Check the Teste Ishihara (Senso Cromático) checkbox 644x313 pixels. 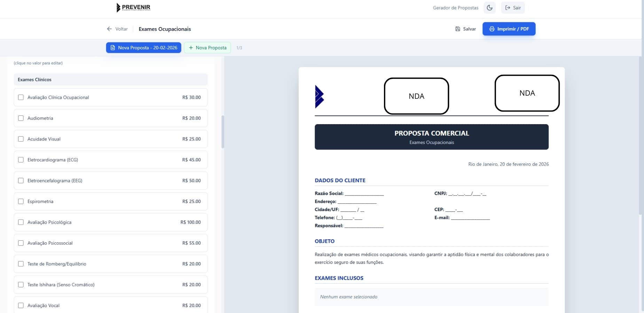(x=21, y=284)
